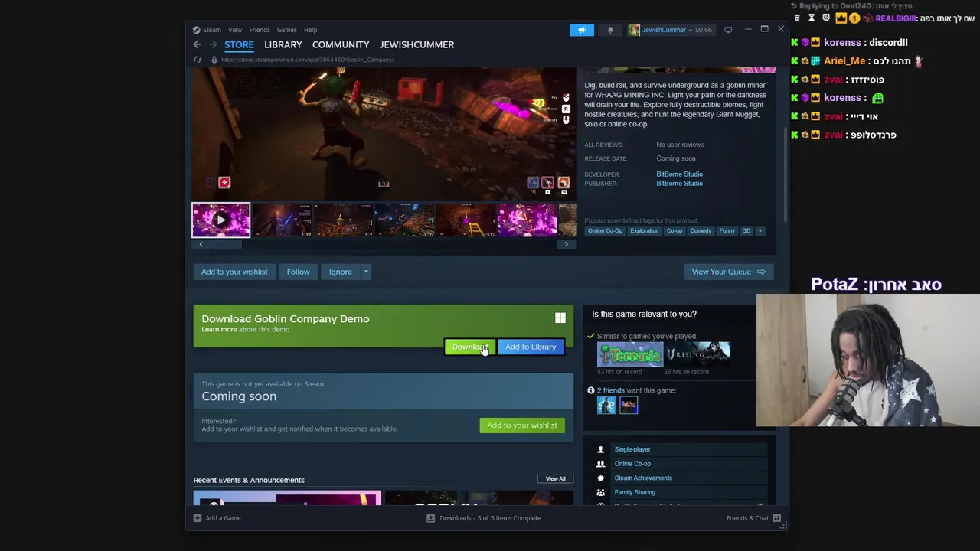The height and width of the screenshot is (551, 980).
Task: Open the Games menu
Action: [286, 30]
